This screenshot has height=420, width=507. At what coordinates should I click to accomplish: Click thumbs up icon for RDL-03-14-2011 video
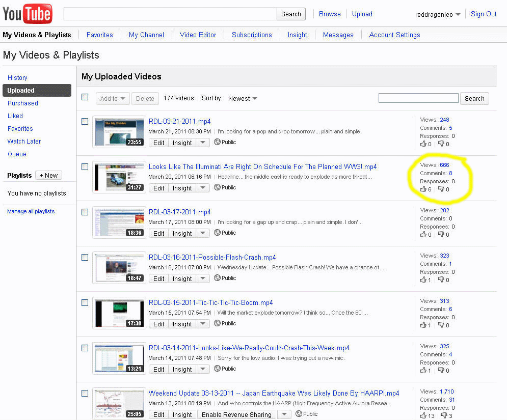pyautogui.click(x=423, y=370)
